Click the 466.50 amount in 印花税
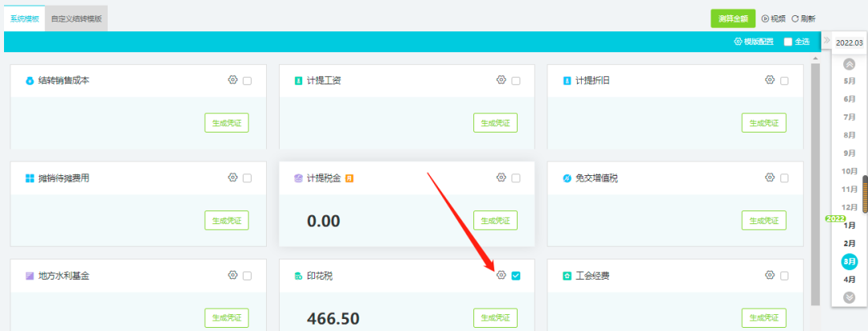This screenshot has width=868, height=331. (334, 319)
